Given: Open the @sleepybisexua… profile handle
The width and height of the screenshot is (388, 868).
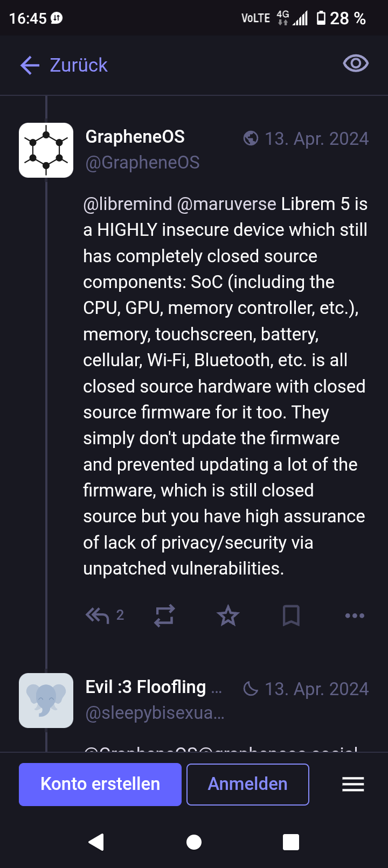Looking at the screenshot, I should (155, 713).
